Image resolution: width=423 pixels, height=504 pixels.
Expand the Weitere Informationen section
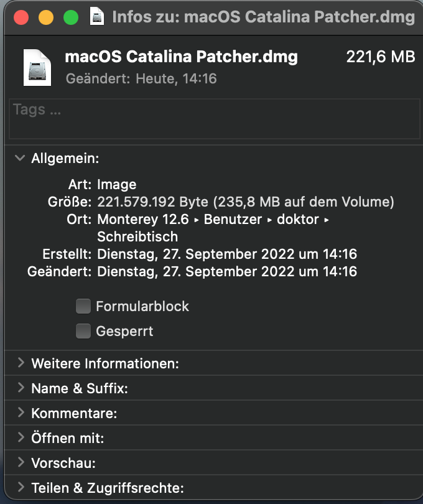(21, 363)
